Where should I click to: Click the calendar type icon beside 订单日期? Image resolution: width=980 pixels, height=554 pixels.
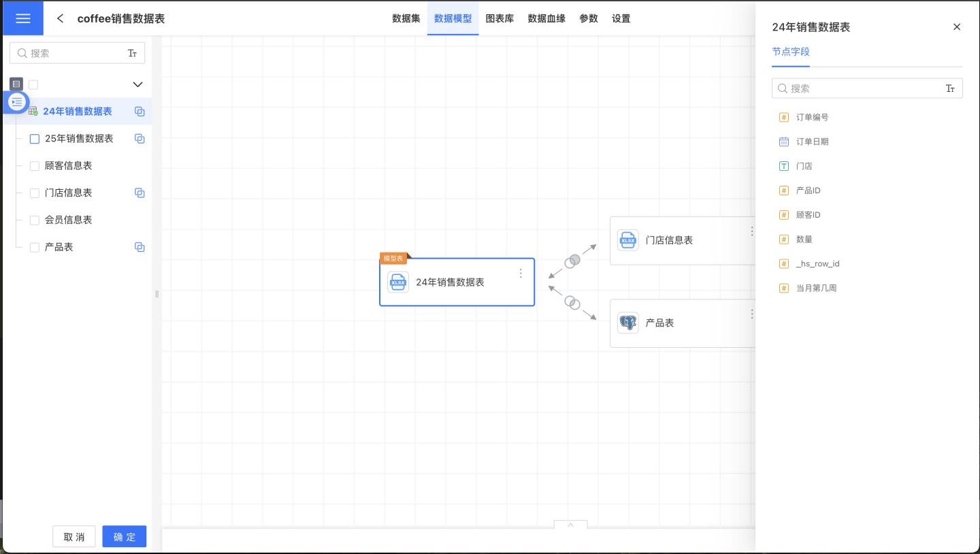[x=783, y=142]
